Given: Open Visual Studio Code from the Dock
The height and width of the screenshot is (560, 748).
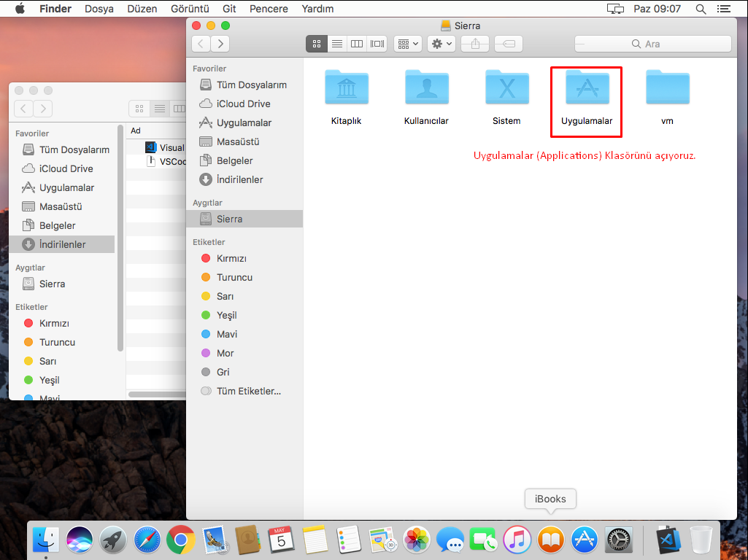Looking at the screenshot, I should (667, 540).
